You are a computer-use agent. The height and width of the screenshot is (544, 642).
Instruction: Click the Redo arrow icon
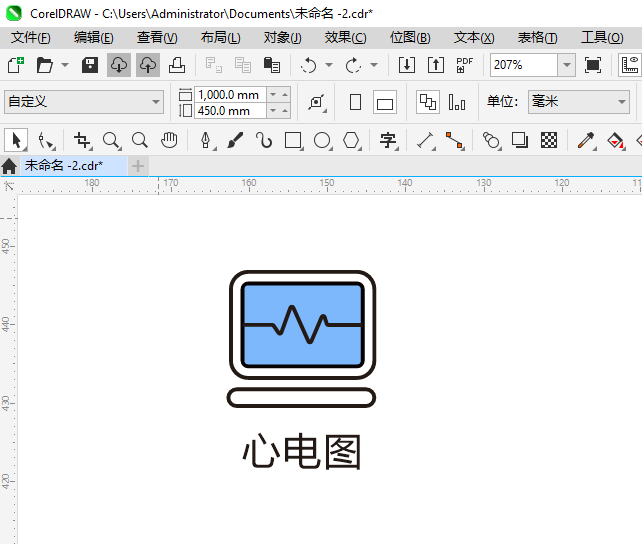[353, 65]
